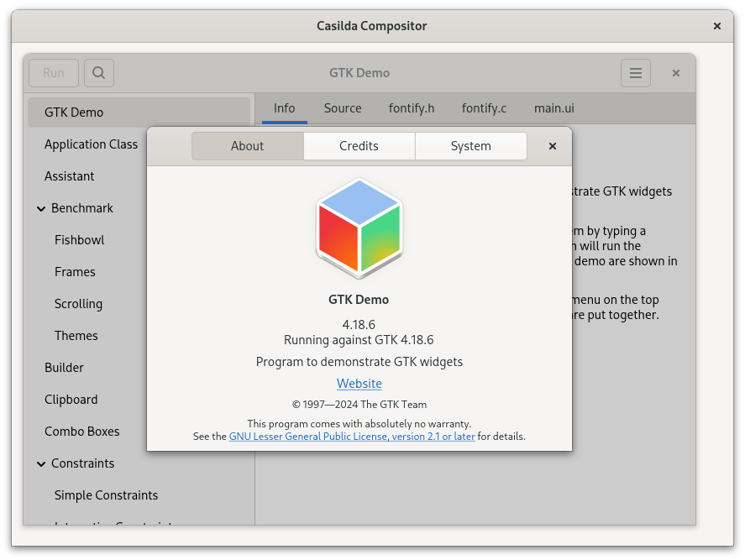Click the 'Casilda Compositor' title text
Viewport: 745px width, 560px height.
click(x=371, y=26)
